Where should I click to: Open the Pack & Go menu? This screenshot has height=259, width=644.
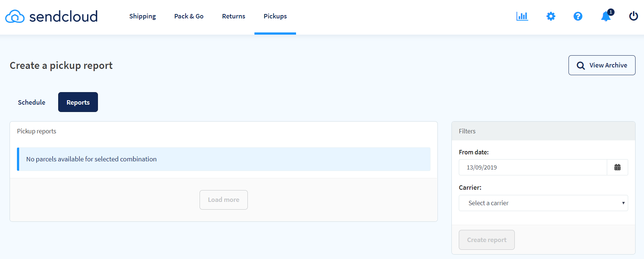(x=189, y=16)
